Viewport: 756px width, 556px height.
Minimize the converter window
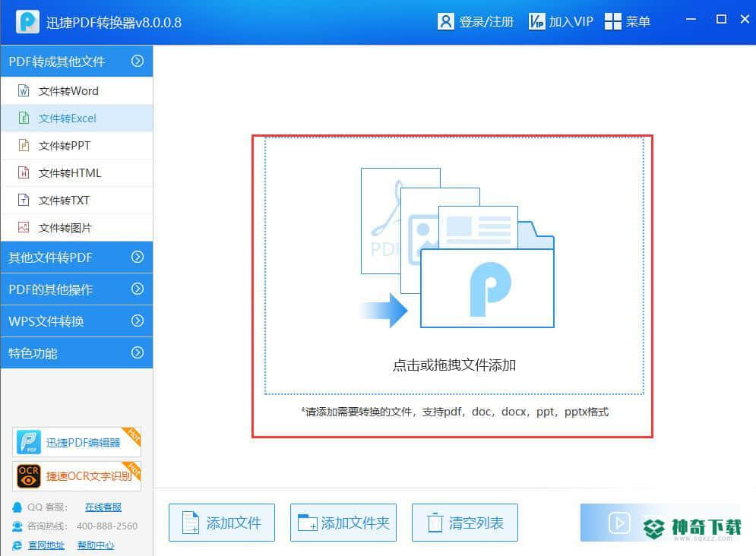point(691,19)
